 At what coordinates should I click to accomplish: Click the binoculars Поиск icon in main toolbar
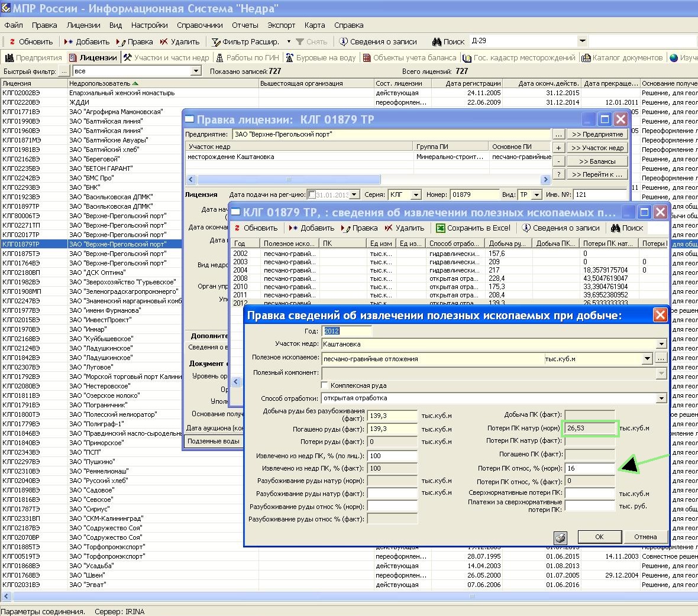tap(437, 42)
